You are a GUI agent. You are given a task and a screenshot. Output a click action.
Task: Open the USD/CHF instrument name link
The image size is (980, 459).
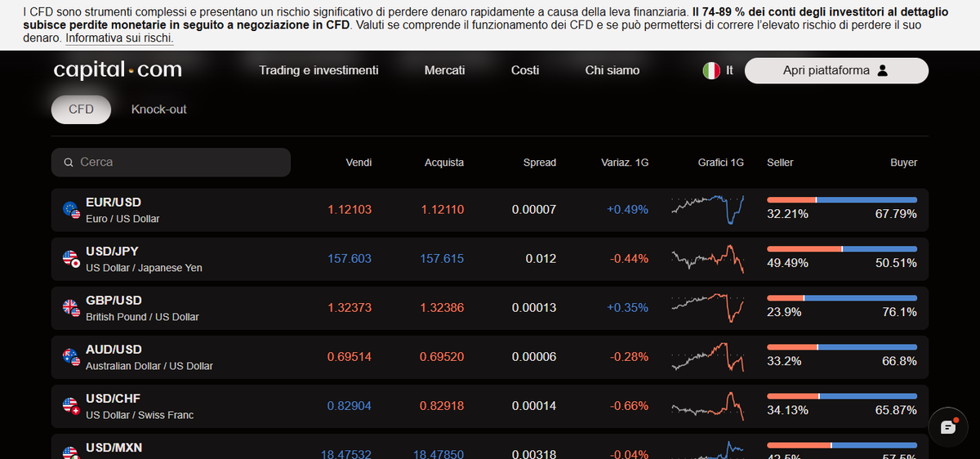tap(114, 398)
